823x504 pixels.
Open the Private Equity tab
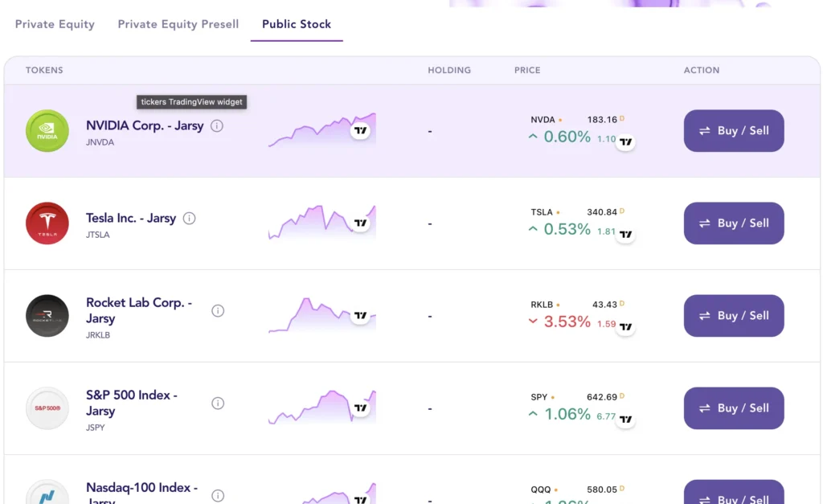[55, 24]
